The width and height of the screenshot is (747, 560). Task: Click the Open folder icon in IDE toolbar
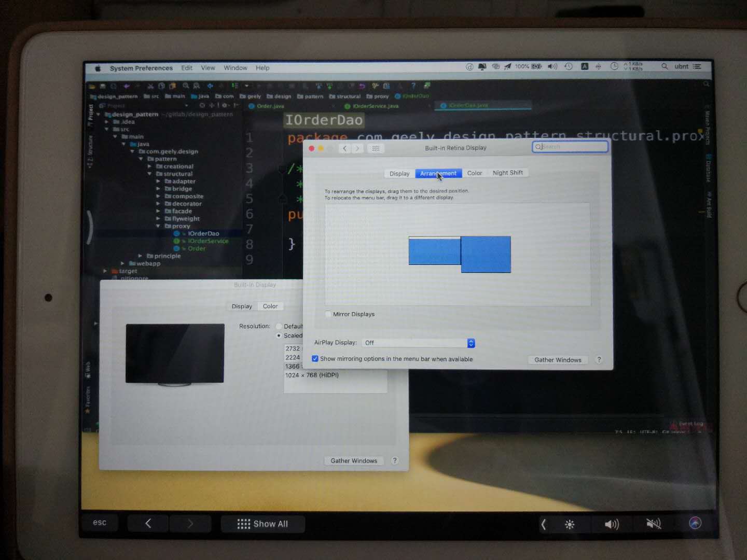point(92,86)
